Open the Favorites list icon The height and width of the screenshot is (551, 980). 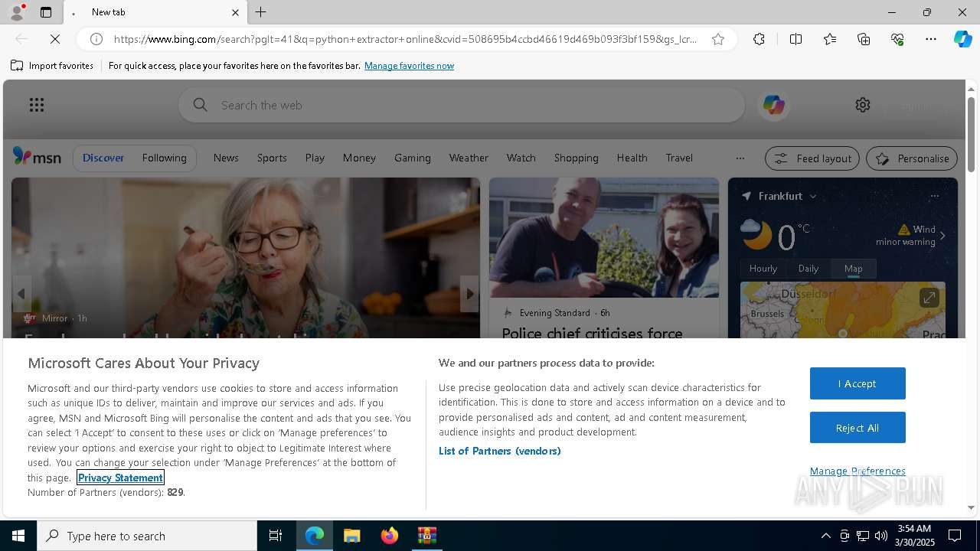(830, 39)
